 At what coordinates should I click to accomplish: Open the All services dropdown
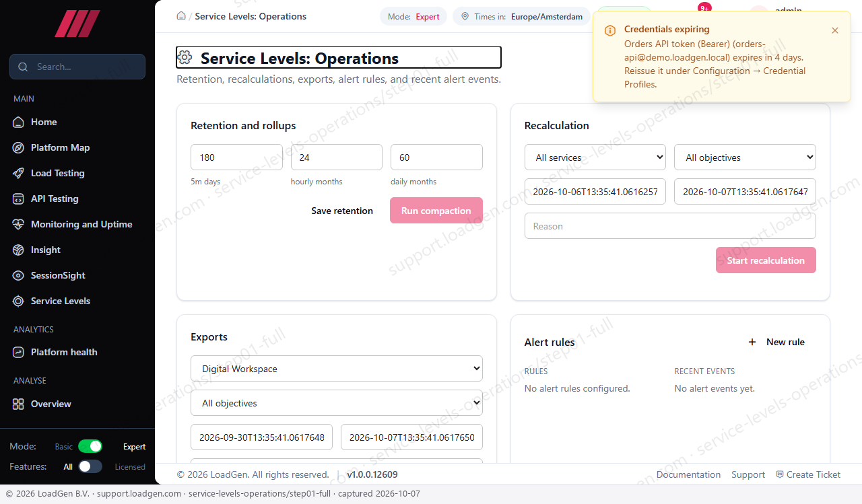(595, 157)
